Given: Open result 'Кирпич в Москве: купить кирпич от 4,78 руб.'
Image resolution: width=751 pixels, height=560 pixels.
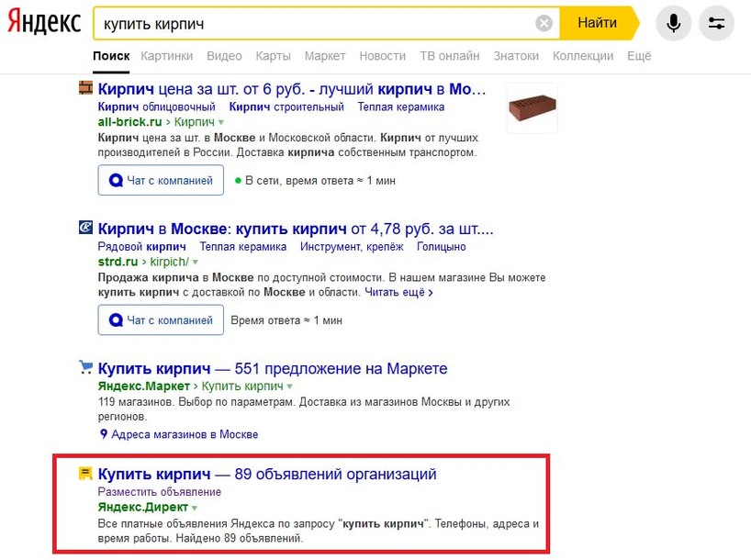Looking at the screenshot, I should (x=296, y=229).
